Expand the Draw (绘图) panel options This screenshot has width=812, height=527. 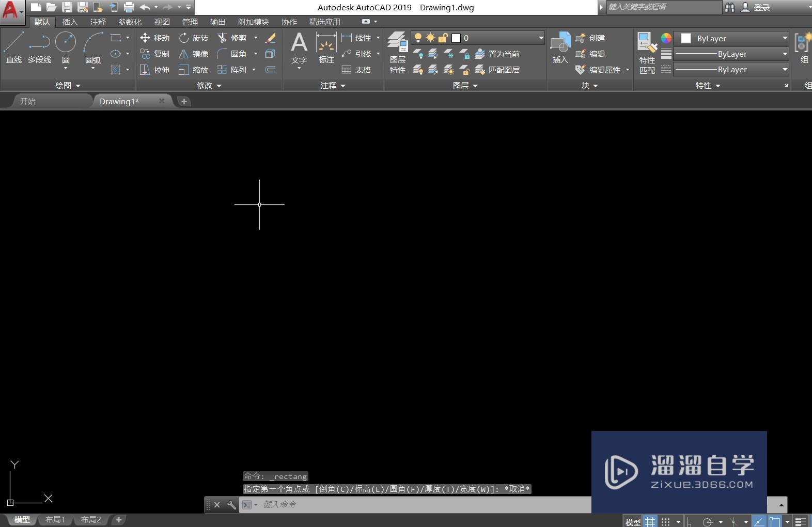68,86
